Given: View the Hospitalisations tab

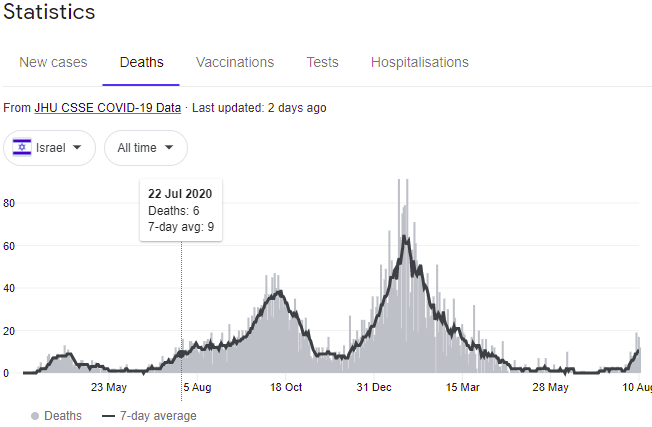Looking at the screenshot, I should point(419,62).
